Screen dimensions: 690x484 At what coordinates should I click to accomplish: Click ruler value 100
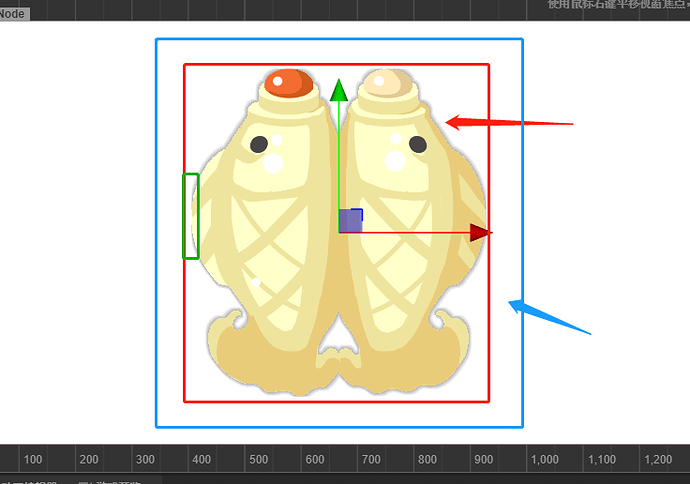(33, 460)
